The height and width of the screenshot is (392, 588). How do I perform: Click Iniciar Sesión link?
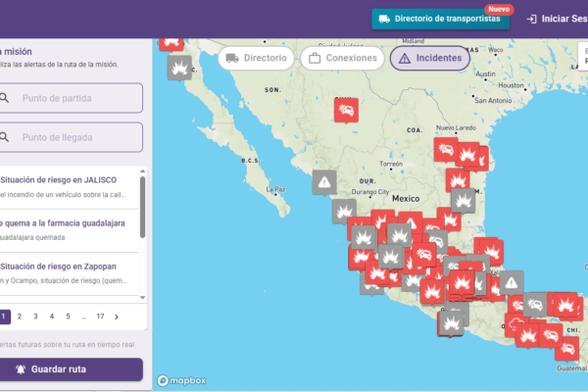[x=556, y=19]
